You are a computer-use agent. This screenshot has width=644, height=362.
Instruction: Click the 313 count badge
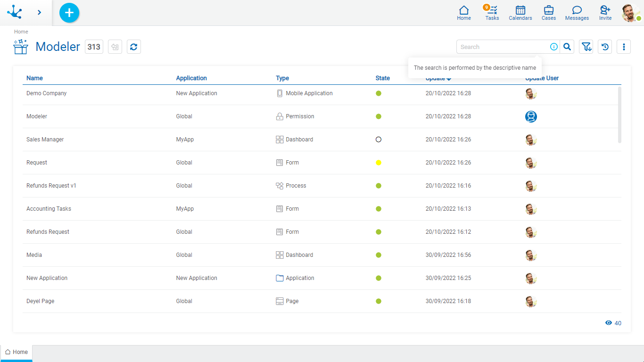(94, 47)
